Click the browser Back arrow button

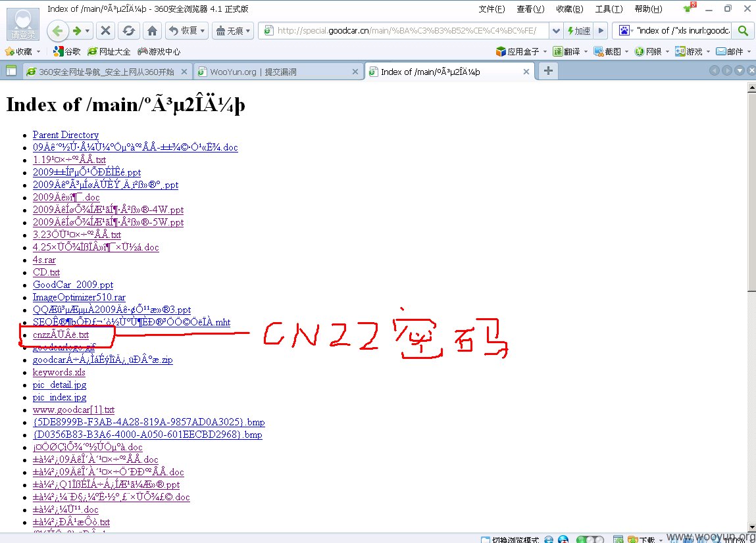[57, 31]
